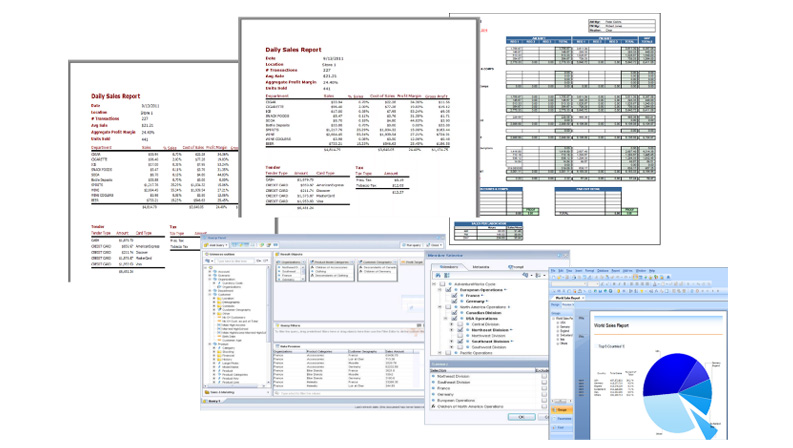Check the Pacific Operations checkbox
Viewport: 793px width, 448px height.
click(x=448, y=352)
